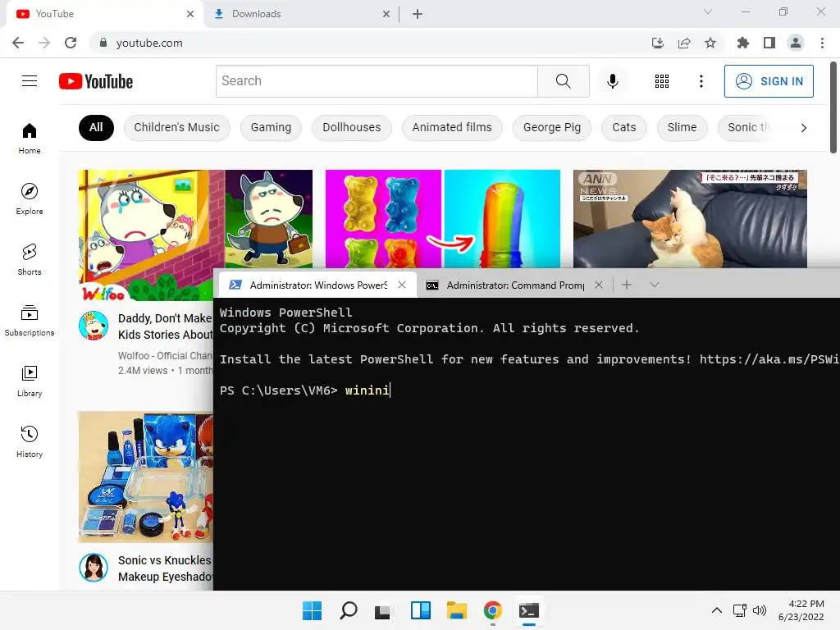Viewport: 840px width, 630px height.
Task: Open the ANN News cats video thumbnail
Action: point(690,218)
